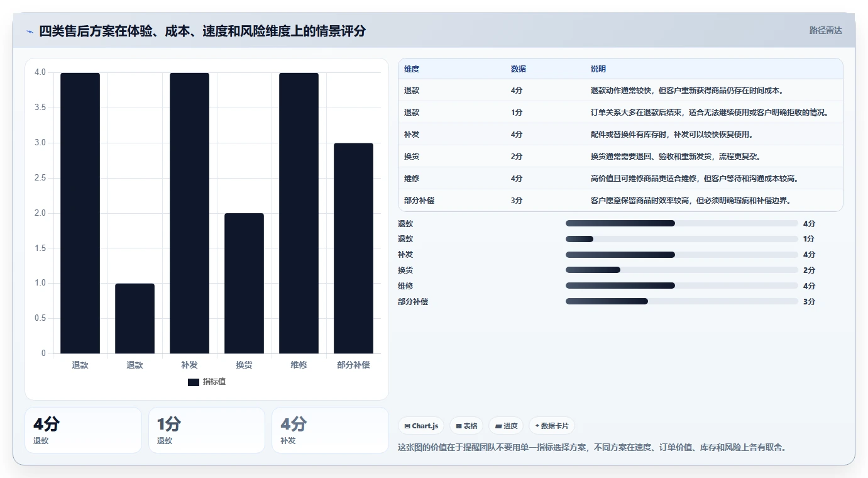Screen dimensions: 868x478
Task: Click the short 退款 bar valued at 1
Action: coord(135,318)
